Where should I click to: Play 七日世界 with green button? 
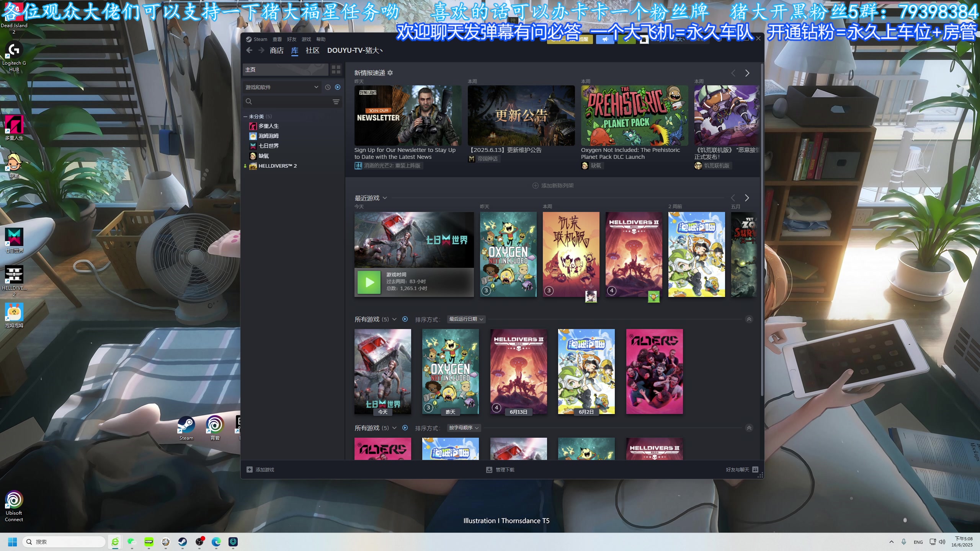[x=369, y=282]
